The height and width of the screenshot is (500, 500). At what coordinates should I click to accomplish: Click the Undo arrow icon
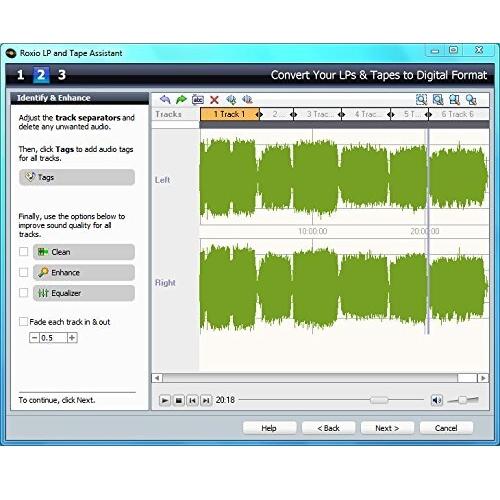coord(165,99)
